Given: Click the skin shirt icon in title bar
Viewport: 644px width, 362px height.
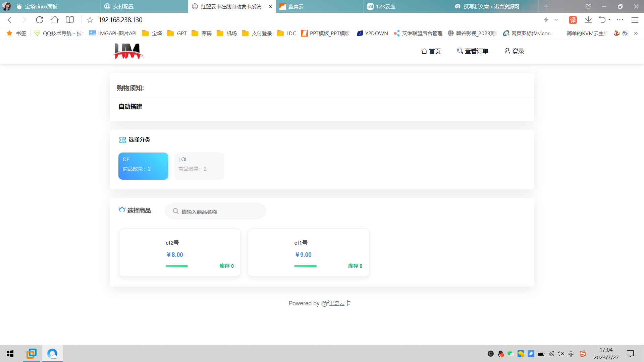Looking at the screenshot, I should coord(588,6).
